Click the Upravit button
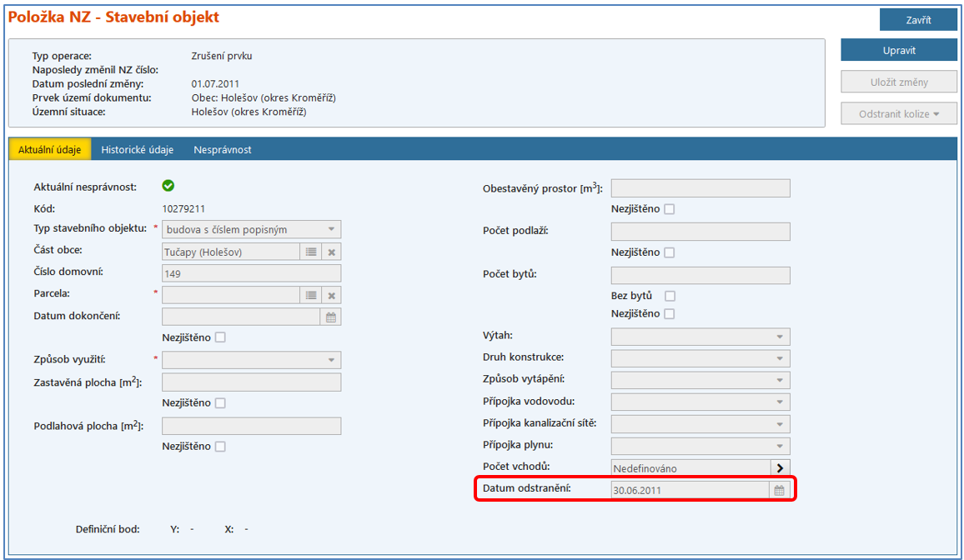964x560 pixels. [898, 50]
